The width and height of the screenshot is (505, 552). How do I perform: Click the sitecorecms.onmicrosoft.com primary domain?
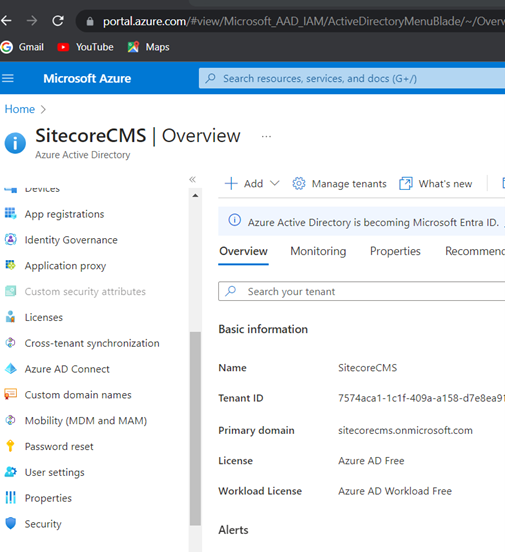pos(405,430)
